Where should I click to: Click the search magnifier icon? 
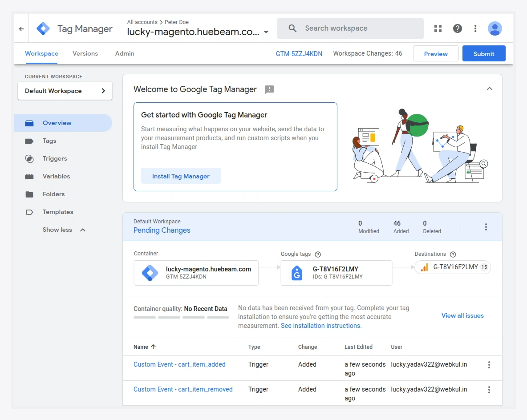pyautogui.click(x=292, y=28)
